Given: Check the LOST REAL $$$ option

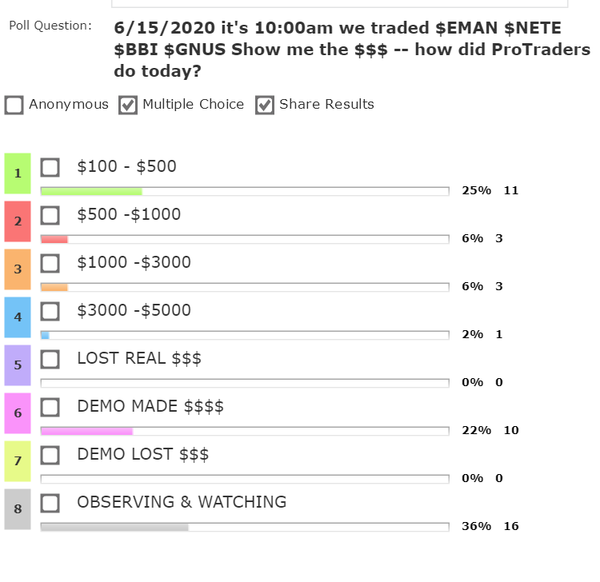Looking at the screenshot, I should coord(51,359).
